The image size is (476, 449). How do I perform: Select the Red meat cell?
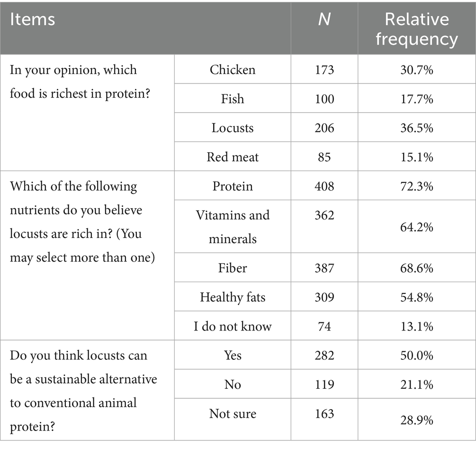(233, 157)
